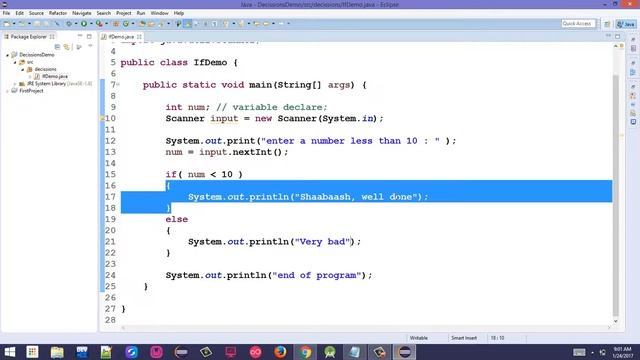Open New file dropdown arrow
The image size is (640, 360).
coord(14,24)
